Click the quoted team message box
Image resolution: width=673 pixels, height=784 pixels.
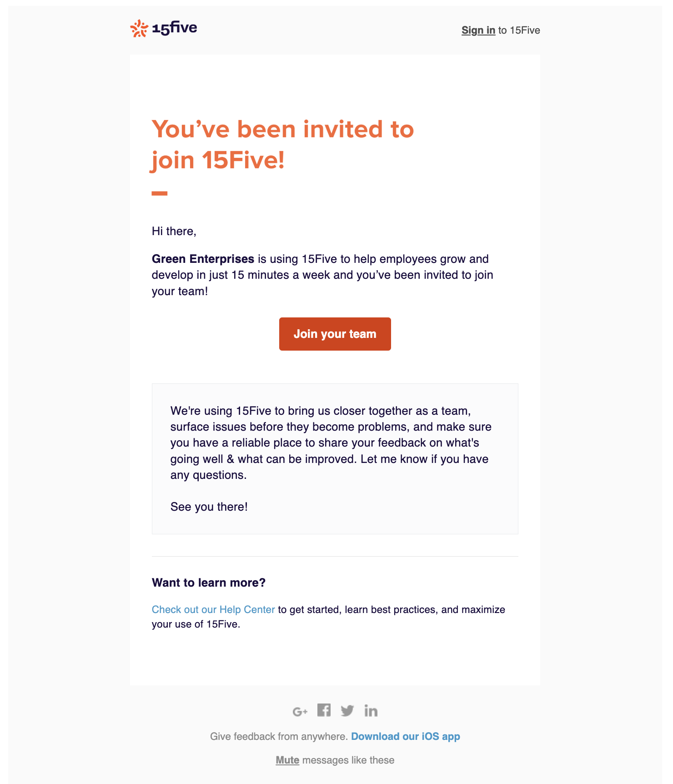335,459
